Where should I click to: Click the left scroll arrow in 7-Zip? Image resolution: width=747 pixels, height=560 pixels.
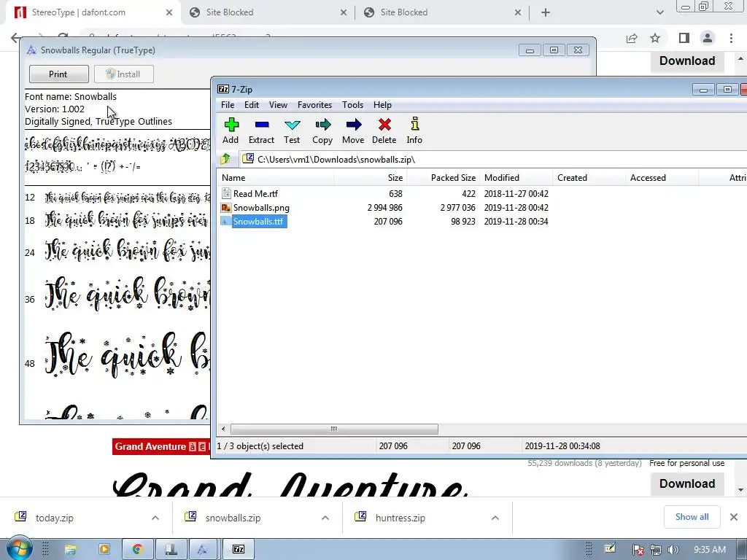coord(223,429)
